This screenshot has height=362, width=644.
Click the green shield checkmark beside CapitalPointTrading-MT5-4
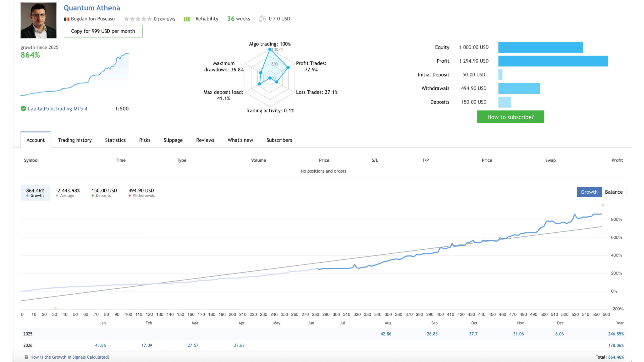(23, 108)
